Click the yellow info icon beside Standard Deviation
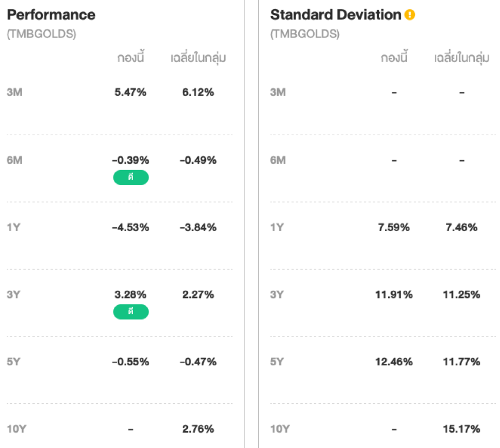The height and width of the screenshot is (448, 500). point(409,15)
